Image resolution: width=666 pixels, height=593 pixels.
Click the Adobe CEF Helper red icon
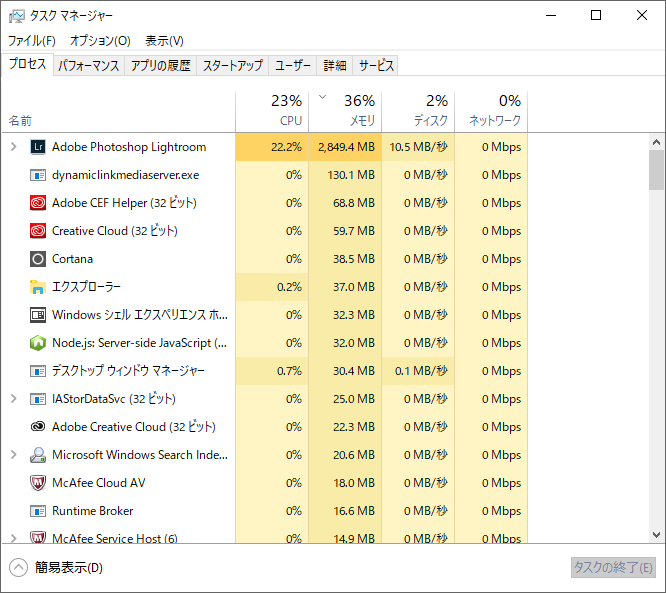click(38, 203)
